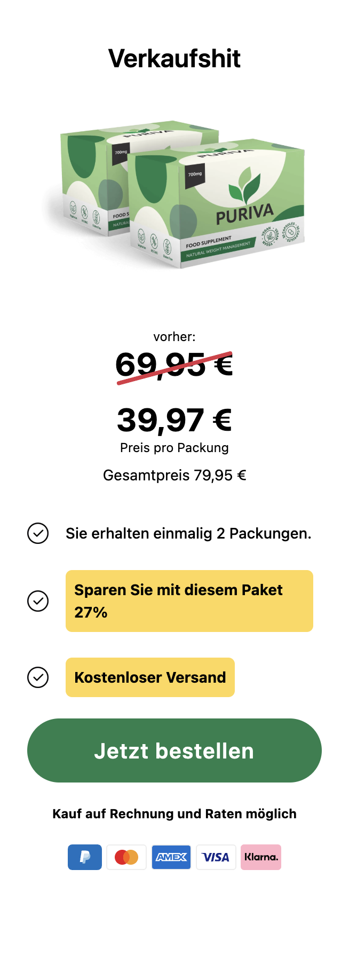Select the Mastercard payment icon

pyautogui.click(x=126, y=857)
